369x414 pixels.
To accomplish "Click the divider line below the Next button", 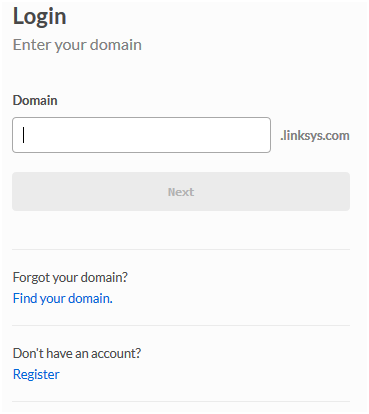I will pos(181,249).
